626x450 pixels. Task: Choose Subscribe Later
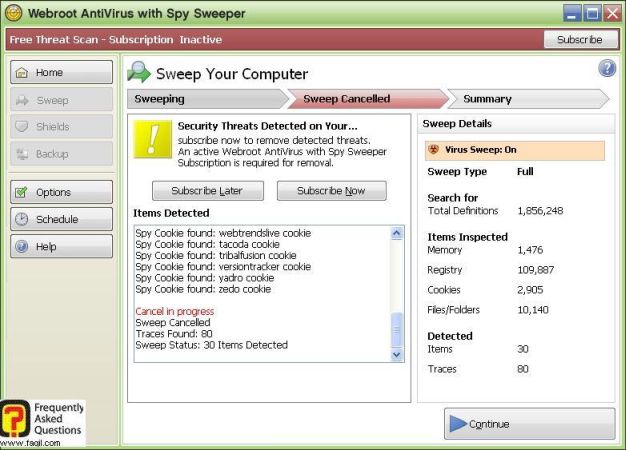208,191
